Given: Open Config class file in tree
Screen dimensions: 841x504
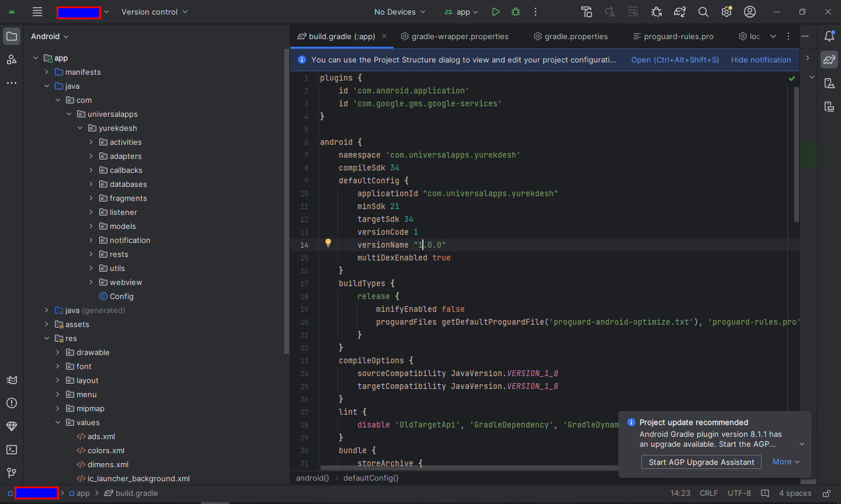Looking at the screenshot, I should coord(116,296).
